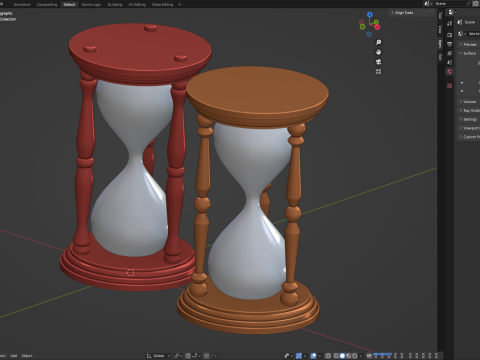Image resolution: width=480 pixels, height=360 pixels.
Task: Expand the Settings panel
Action: coord(468,119)
